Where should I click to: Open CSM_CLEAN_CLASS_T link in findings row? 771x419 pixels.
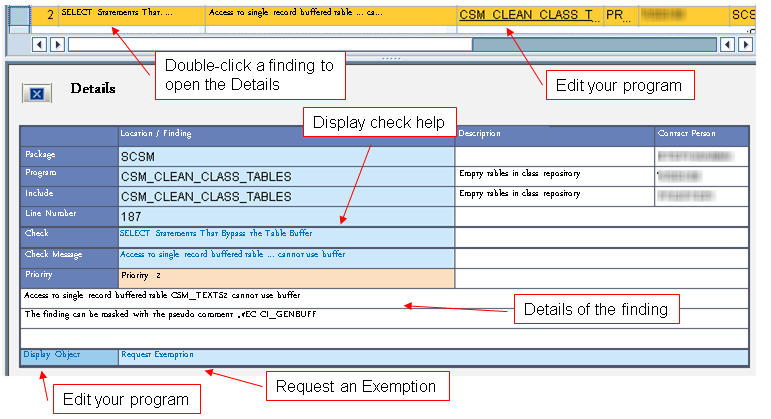[529, 15]
